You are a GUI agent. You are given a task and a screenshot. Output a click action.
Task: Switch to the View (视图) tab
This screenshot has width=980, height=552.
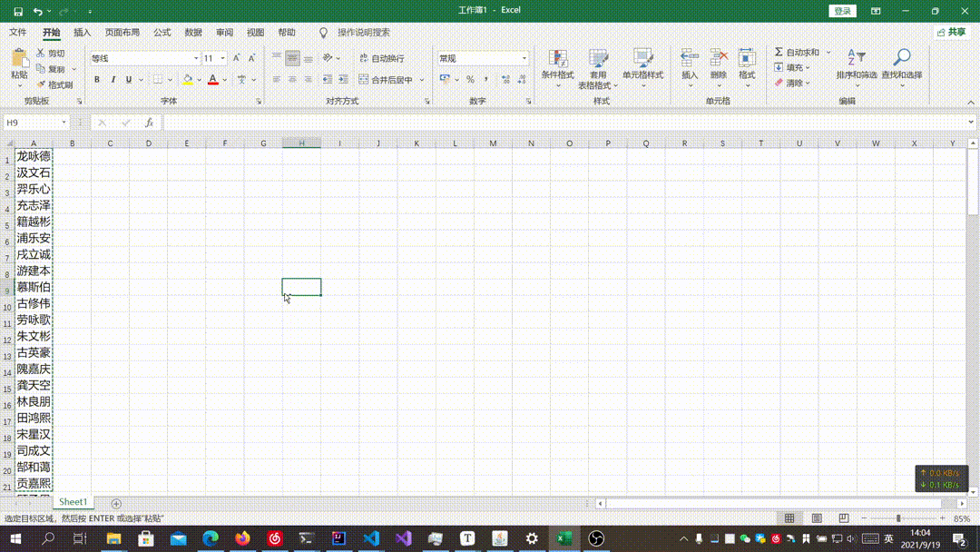pos(255,33)
